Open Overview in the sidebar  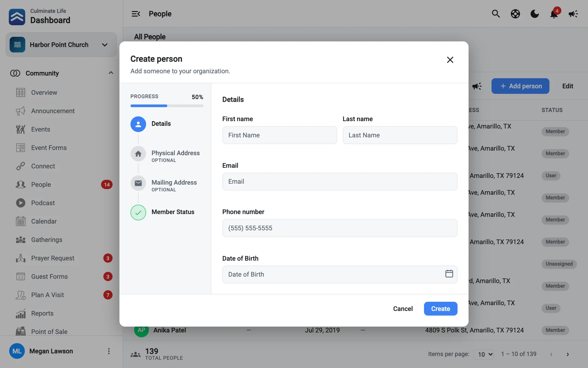44,93
